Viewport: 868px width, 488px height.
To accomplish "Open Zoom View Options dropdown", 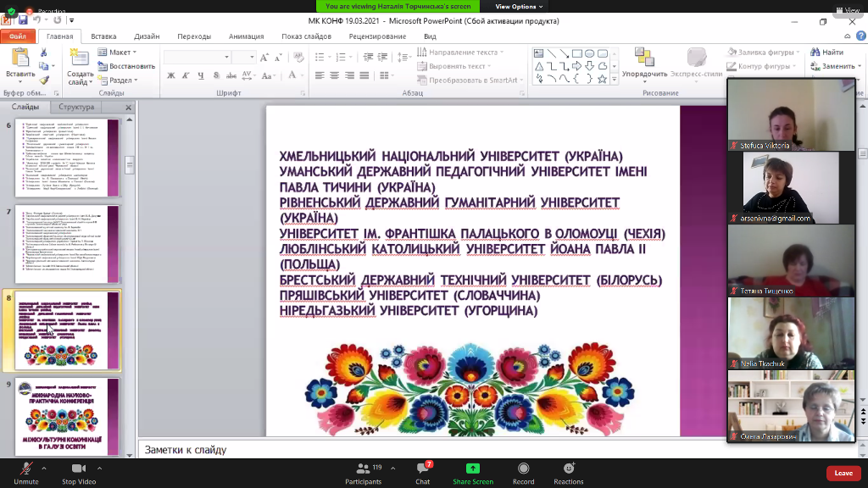I will pyautogui.click(x=519, y=7).
